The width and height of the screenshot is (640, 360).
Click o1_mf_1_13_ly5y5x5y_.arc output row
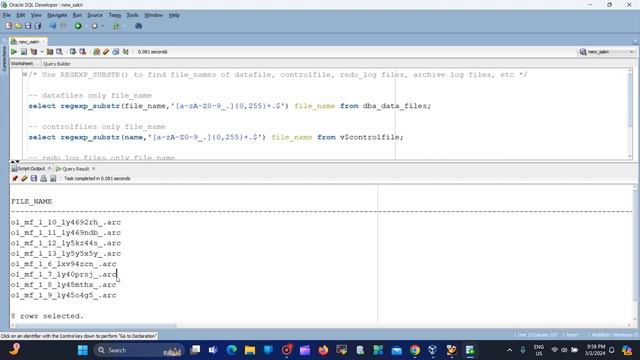tap(66, 253)
